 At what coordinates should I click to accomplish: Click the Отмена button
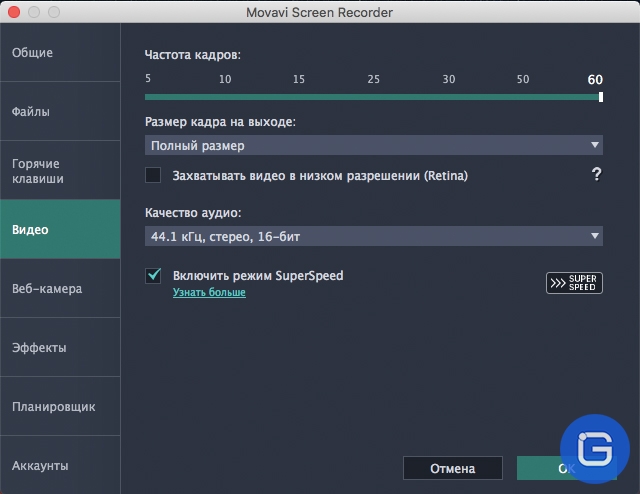[453, 468]
